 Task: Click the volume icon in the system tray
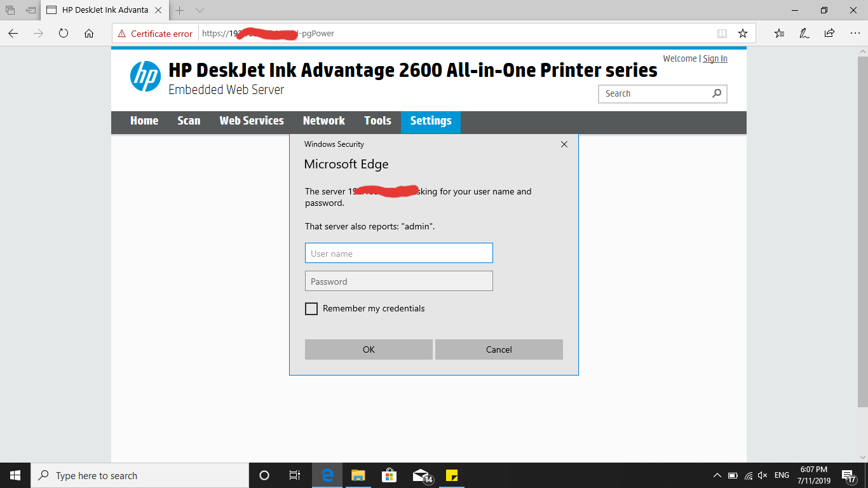[762, 475]
